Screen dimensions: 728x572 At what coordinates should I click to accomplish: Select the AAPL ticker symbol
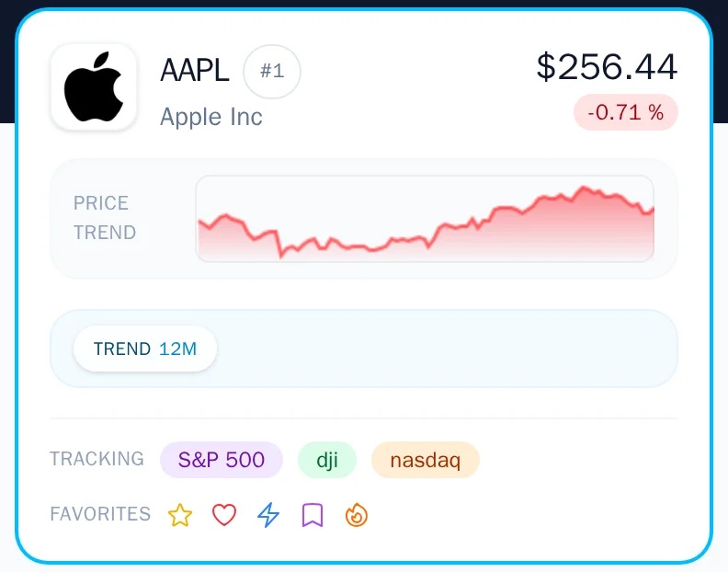pos(195,71)
